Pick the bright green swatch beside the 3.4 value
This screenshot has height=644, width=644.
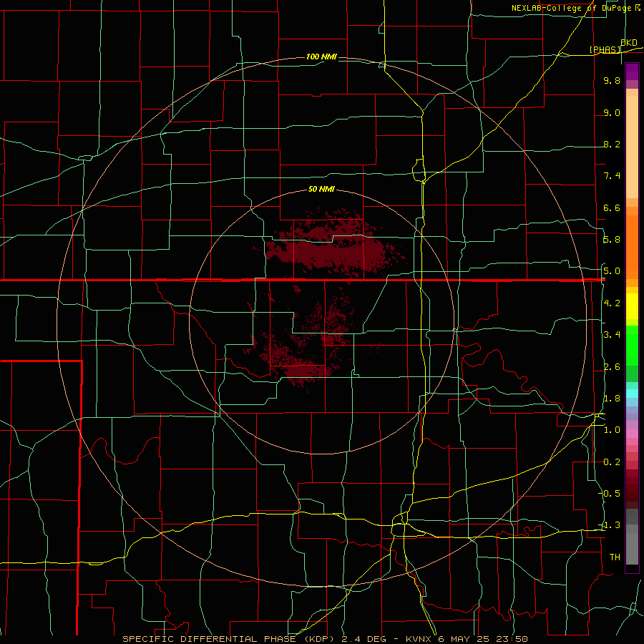(632, 346)
